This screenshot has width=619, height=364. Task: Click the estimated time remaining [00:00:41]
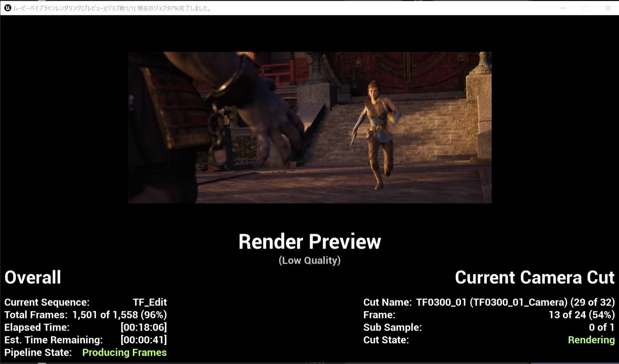click(144, 340)
